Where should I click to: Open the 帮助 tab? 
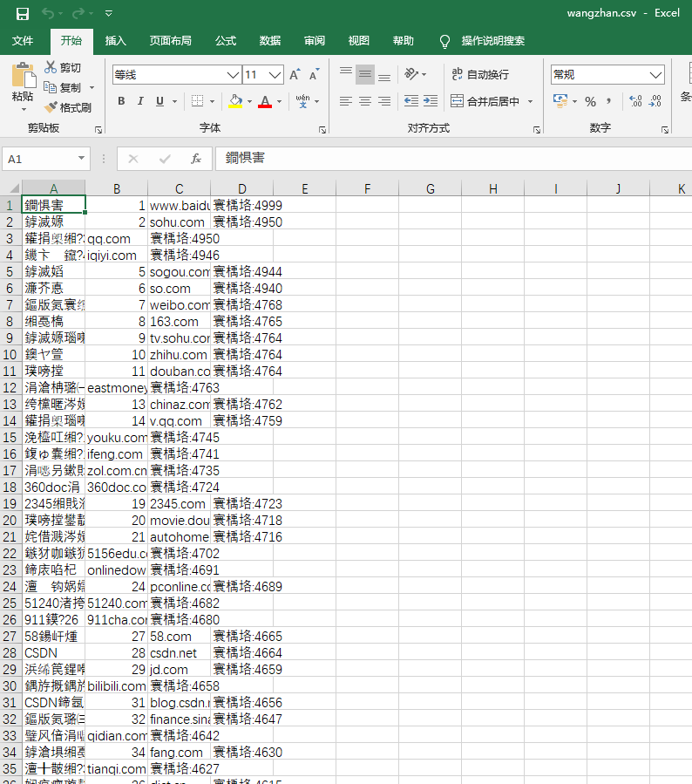(404, 41)
